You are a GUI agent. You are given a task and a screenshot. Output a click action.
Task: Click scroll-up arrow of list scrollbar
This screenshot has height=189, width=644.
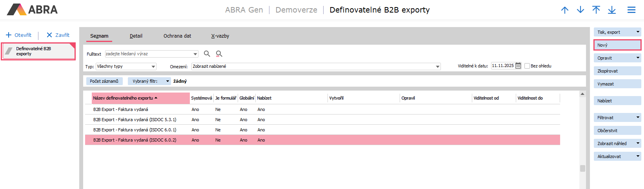pos(582,94)
